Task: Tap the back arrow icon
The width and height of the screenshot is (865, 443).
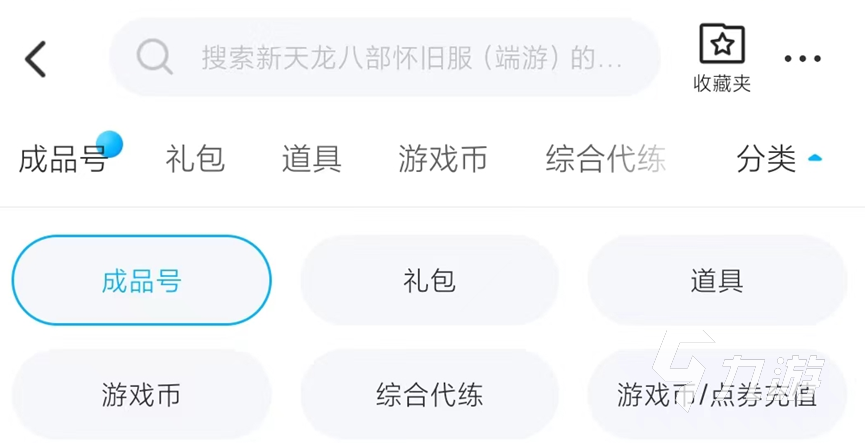Action: [x=36, y=59]
